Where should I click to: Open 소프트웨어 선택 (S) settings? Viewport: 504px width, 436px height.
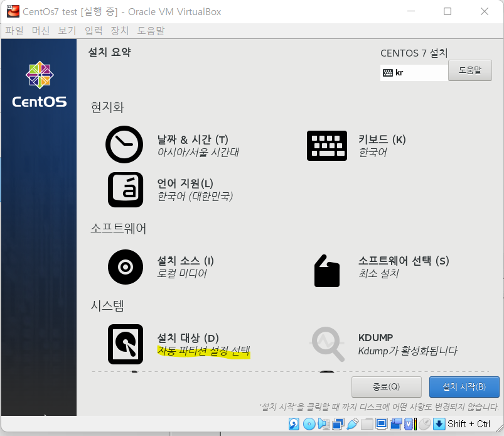[404, 260]
